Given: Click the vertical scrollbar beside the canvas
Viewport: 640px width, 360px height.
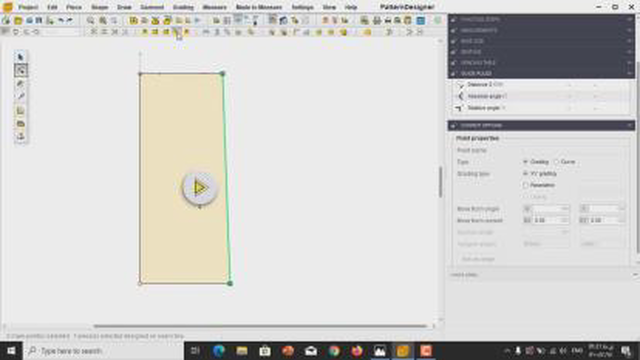Looking at the screenshot, I should point(440,182).
